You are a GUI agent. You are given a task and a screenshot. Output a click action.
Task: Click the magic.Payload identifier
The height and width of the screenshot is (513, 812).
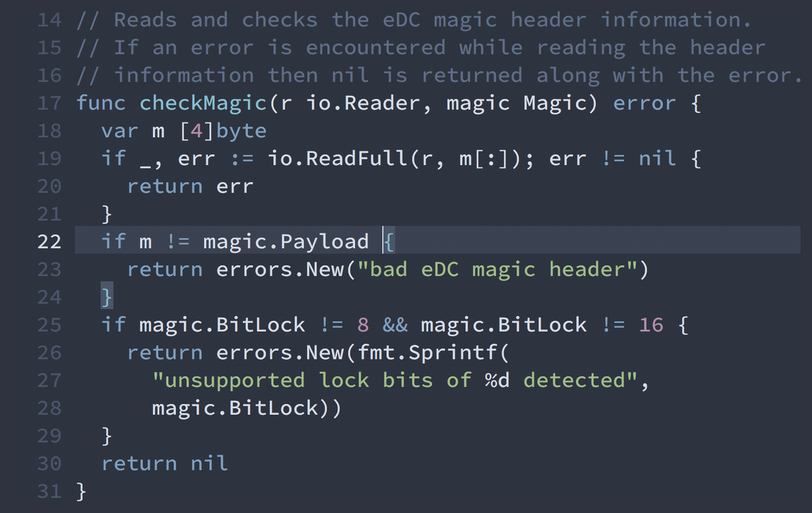(x=286, y=242)
